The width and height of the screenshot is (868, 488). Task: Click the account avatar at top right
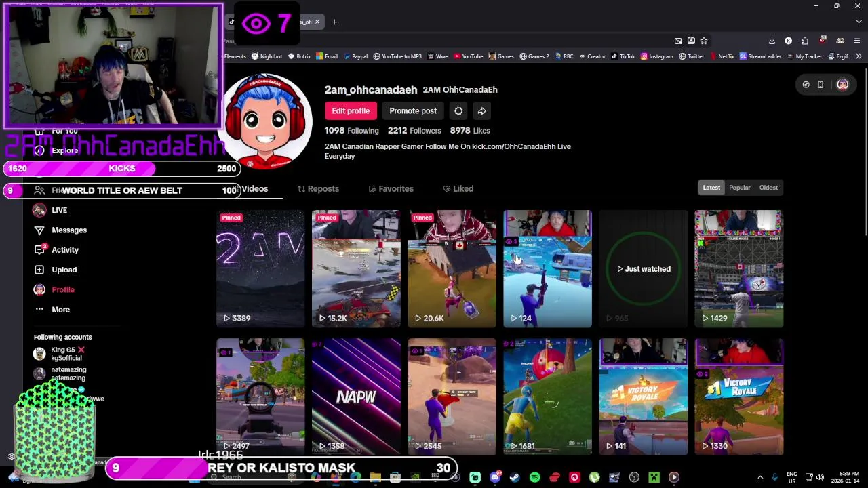[x=842, y=85]
